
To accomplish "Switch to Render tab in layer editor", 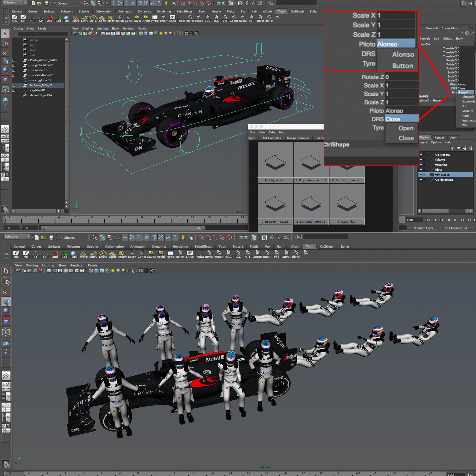I will [439, 137].
